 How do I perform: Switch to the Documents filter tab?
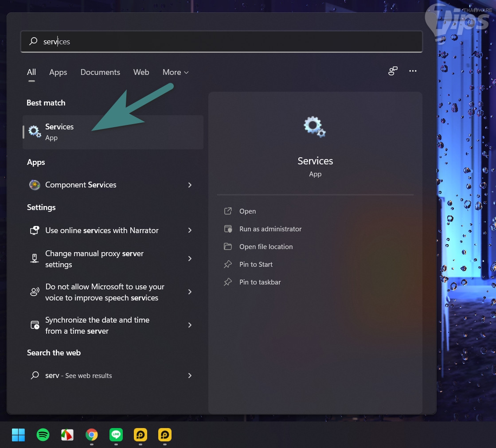(100, 72)
